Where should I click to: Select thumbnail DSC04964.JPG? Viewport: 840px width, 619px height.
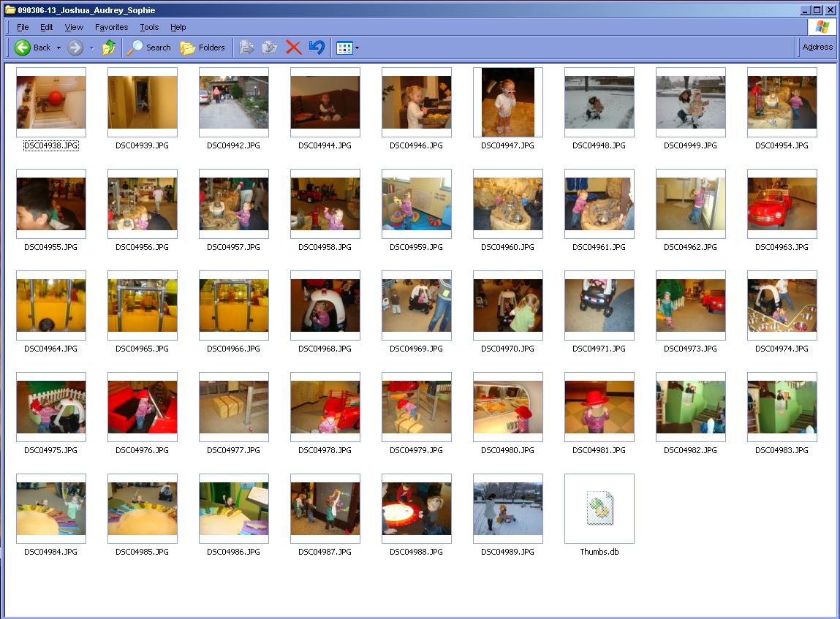[51, 305]
